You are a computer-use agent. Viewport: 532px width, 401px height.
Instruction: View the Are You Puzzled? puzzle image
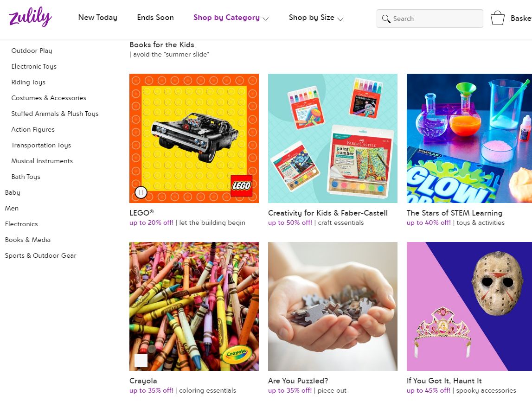333,306
